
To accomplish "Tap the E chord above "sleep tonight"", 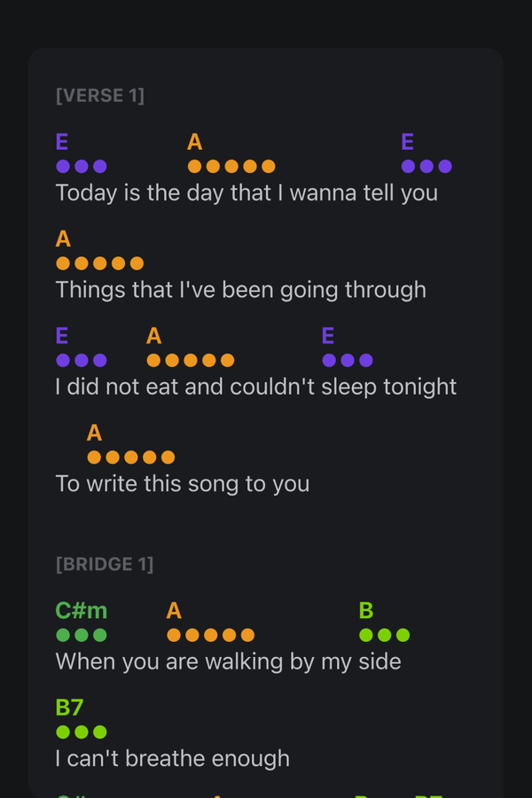I will [x=328, y=336].
